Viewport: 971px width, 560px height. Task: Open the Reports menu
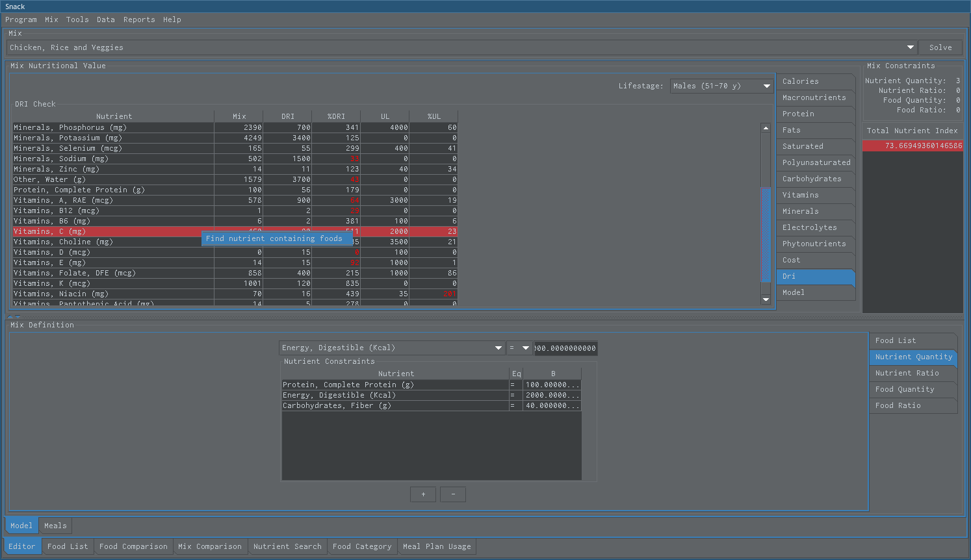pyautogui.click(x=139, y=19)
